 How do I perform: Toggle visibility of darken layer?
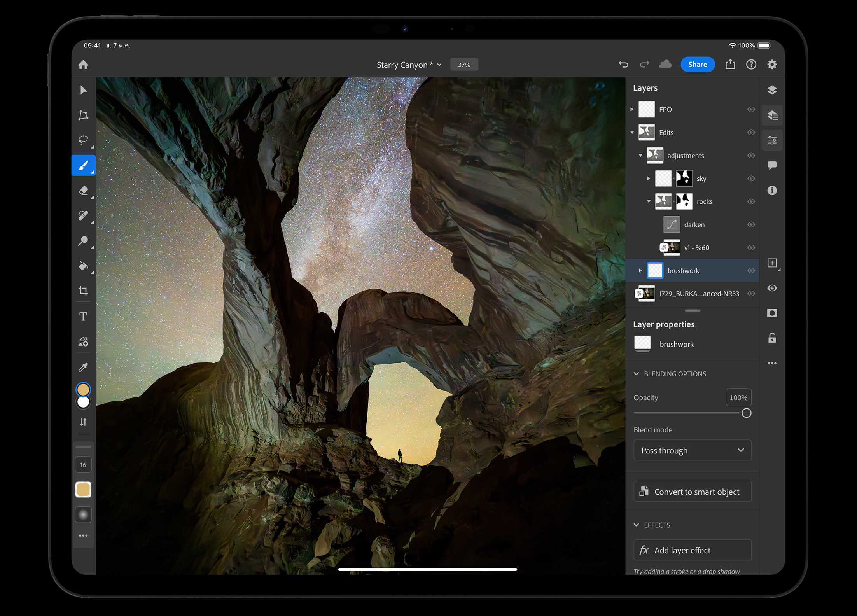751,224
